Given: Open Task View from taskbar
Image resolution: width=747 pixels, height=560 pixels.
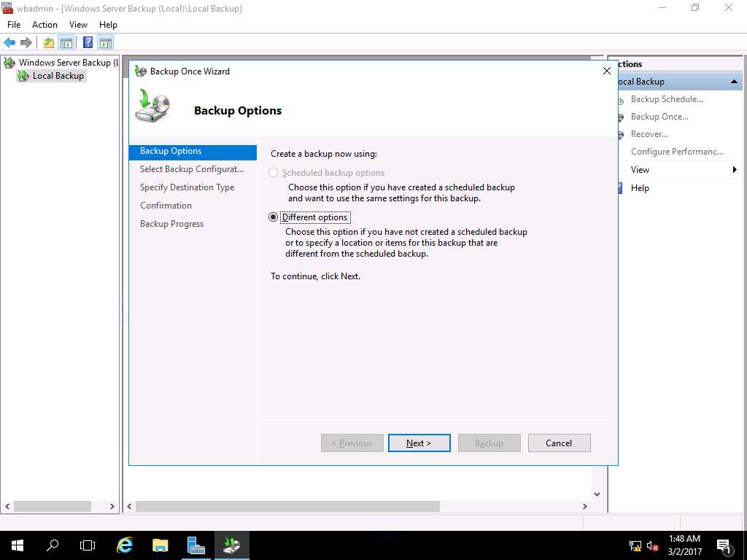Looking at the screenshot, I should tap(88, 545).
